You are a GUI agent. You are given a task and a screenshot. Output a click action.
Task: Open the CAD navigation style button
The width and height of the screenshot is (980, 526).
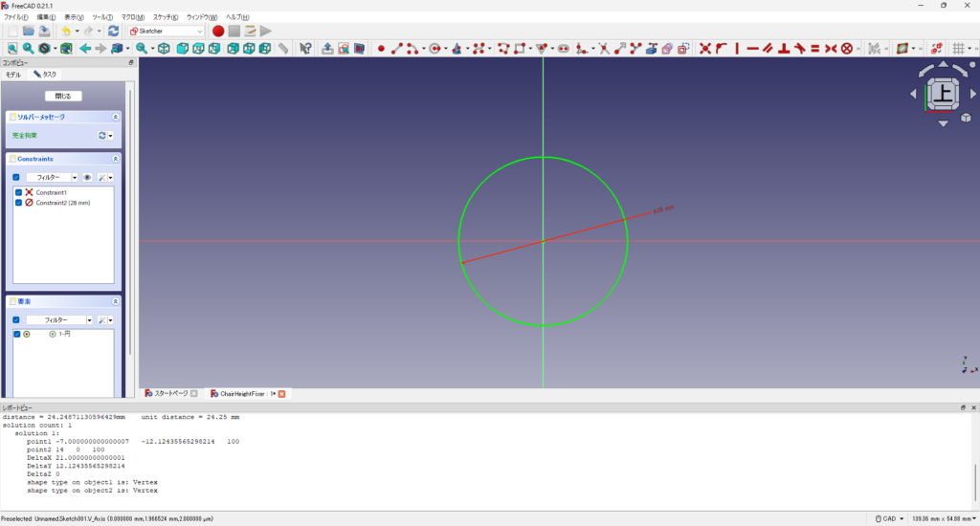point(889,518)
